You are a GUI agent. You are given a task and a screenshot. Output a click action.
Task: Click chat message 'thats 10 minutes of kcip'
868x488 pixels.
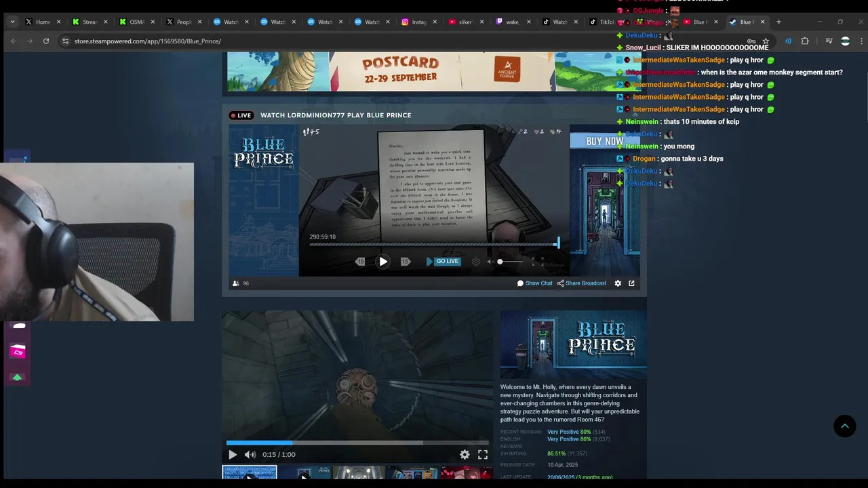pos(701,122)
